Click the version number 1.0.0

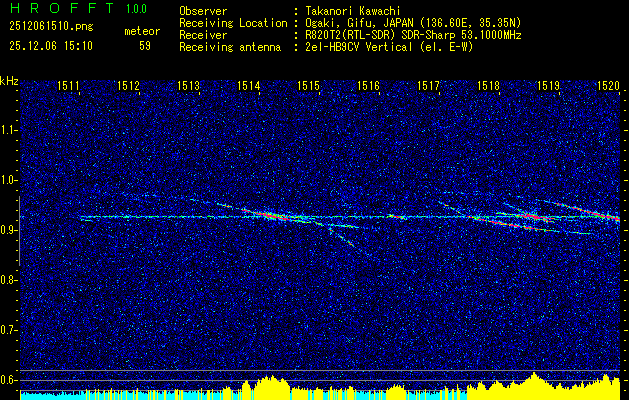coord(136,8)
